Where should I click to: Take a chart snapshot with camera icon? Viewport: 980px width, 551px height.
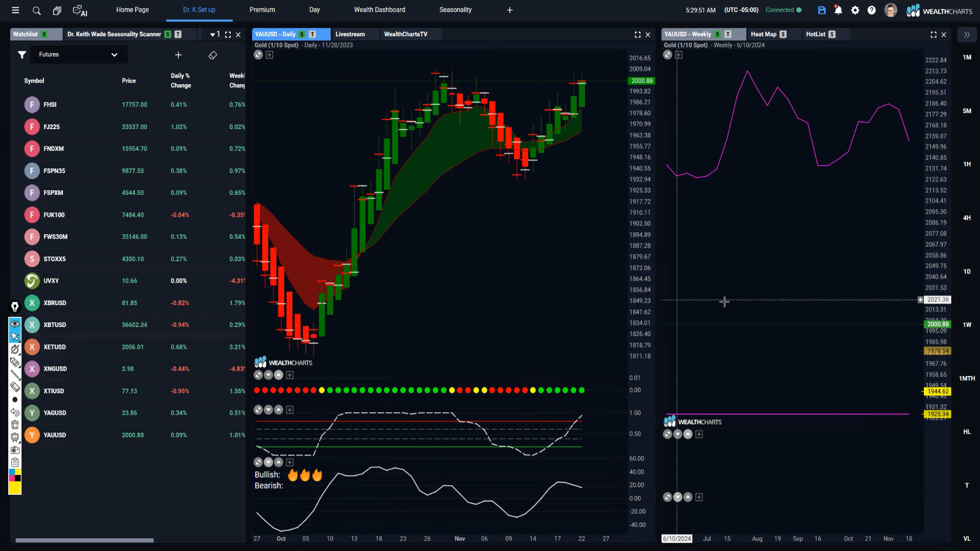point(15,450)
